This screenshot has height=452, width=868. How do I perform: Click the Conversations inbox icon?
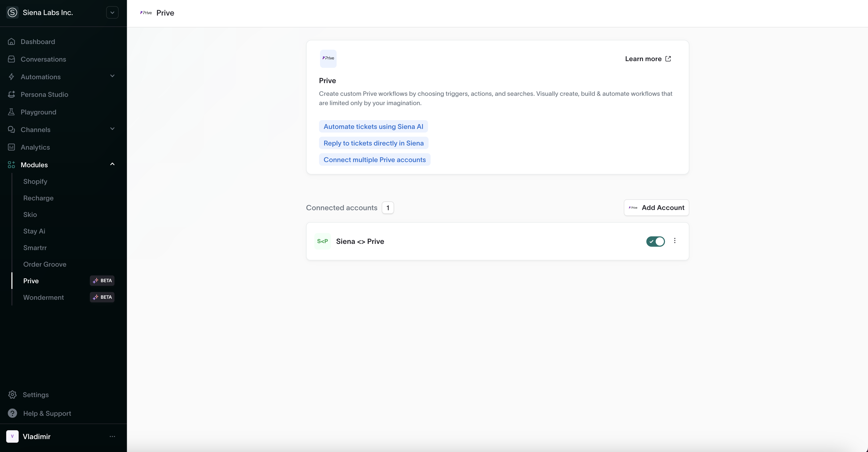pyautogui.click(x=11, y=59)
